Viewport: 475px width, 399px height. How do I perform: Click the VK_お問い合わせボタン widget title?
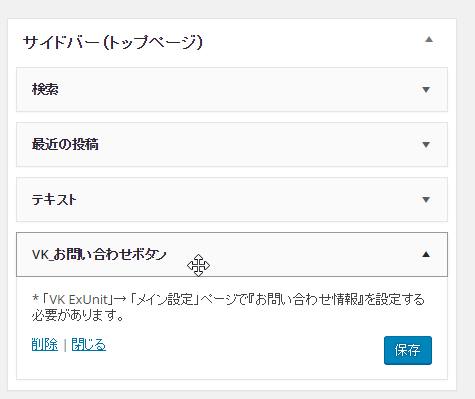click(x=99, y=254)
